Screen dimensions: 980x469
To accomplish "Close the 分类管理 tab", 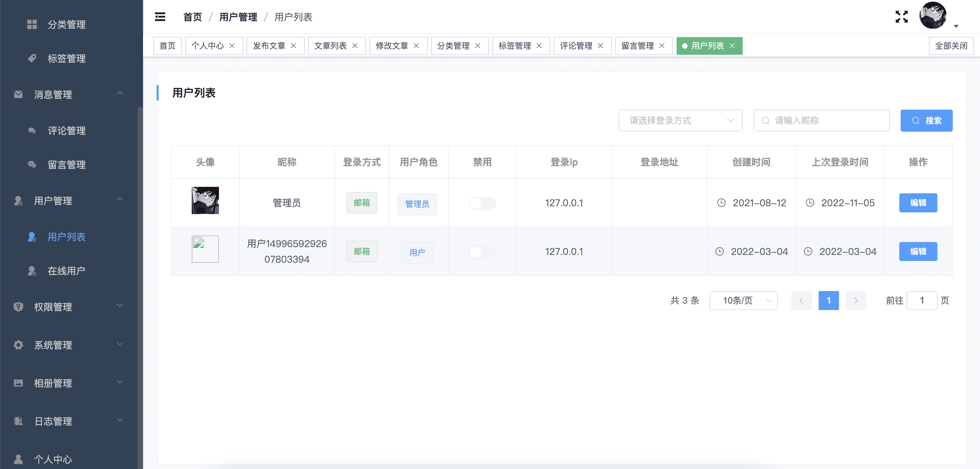I will pos(477,46).
